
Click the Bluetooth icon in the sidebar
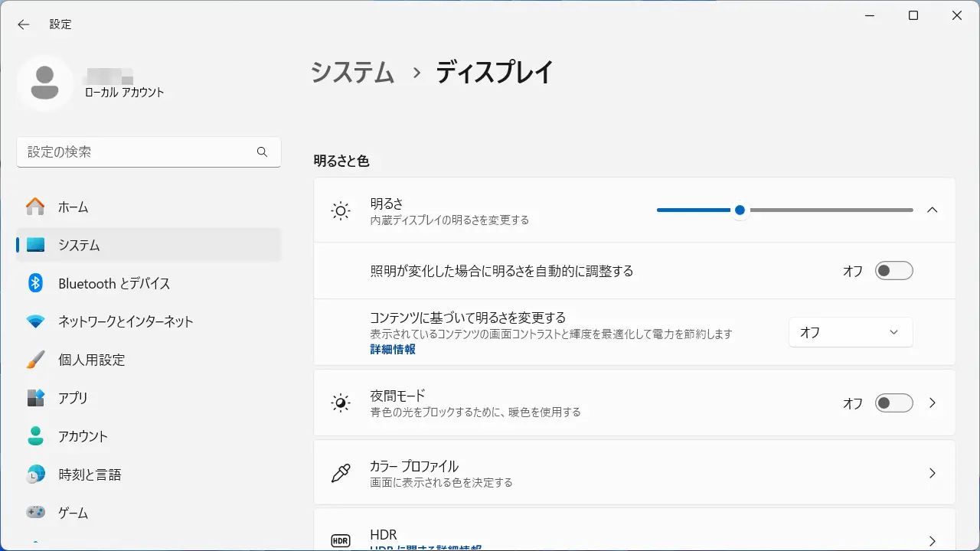coord(35,283)
